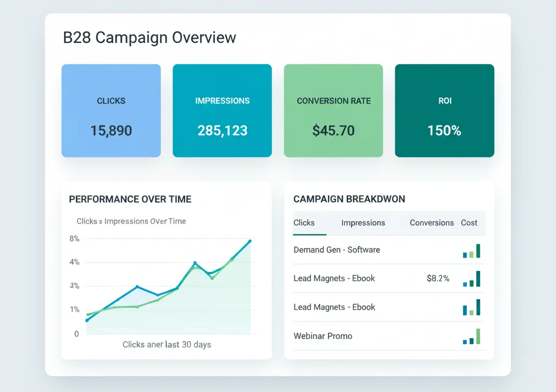The image size is (556, 392).
Task: Open the Cost tab
Action: click(469, 223)
